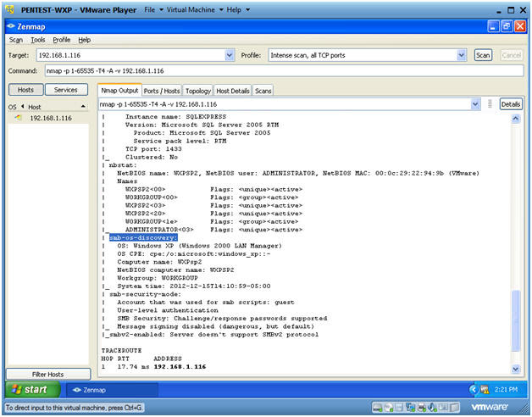Click the 'Message signing disabled' line
The height and width of the screenshot is (417, 532).
pos(215,326)
